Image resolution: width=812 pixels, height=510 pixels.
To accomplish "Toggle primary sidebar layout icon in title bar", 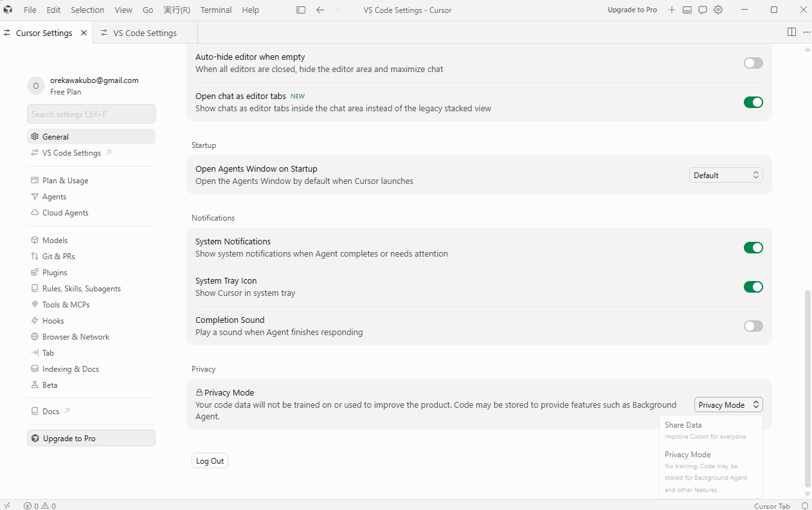I will (301, 10).
